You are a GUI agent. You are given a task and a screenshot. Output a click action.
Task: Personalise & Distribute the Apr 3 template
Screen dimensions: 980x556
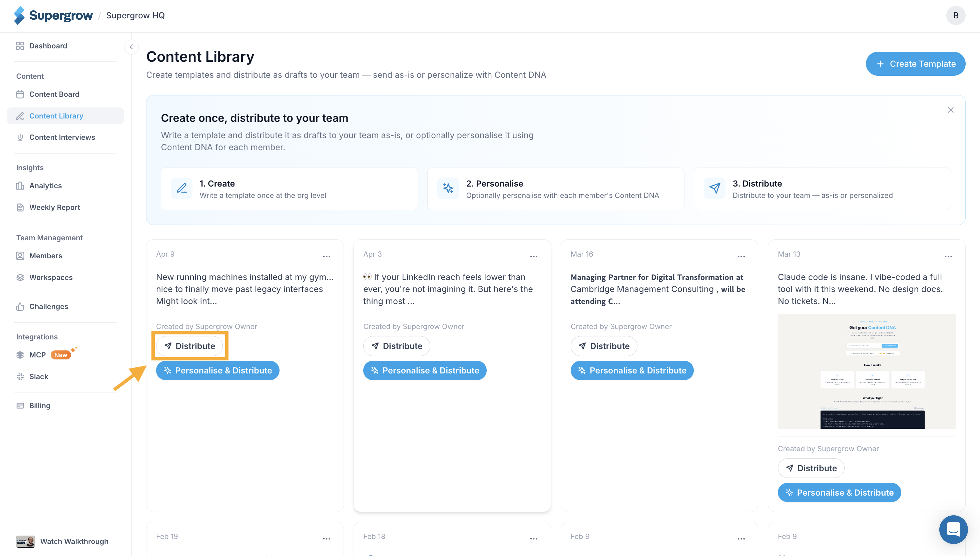coord(424,370)
